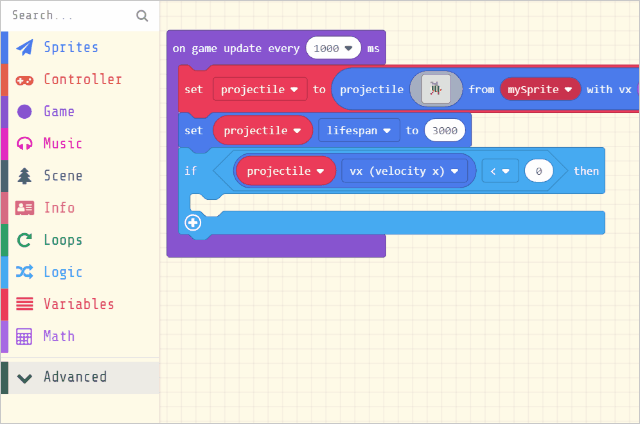Open the 1000 ms interval dropdown
Viewport: 640px width, 424px height.
coord(333,48)
